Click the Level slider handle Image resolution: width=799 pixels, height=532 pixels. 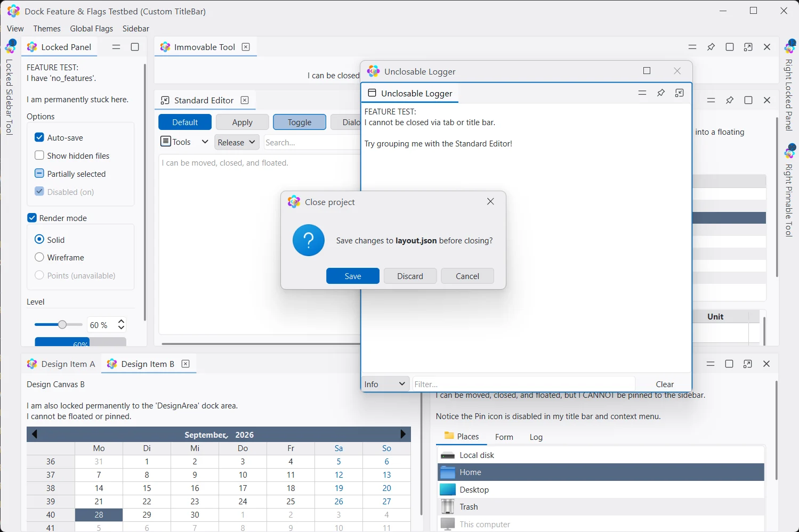62,324
